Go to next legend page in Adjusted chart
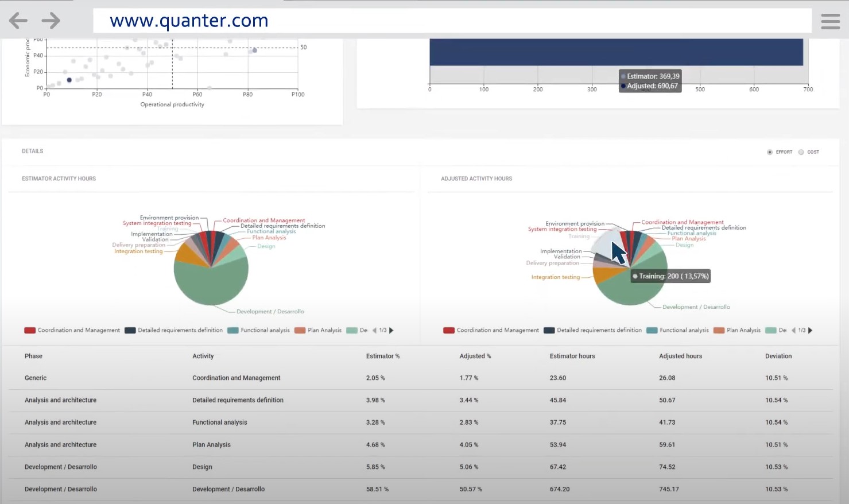 point(811,331)
